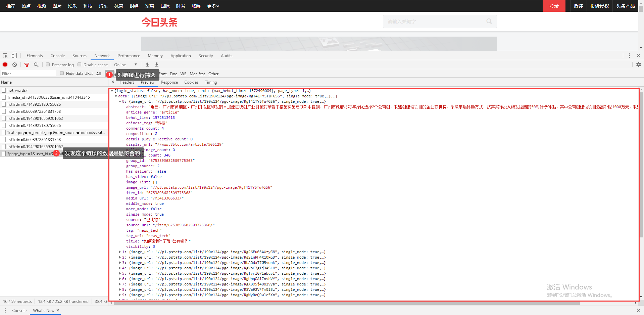
Task: Stop recording network log red button
Action: (x=5, y=64)
